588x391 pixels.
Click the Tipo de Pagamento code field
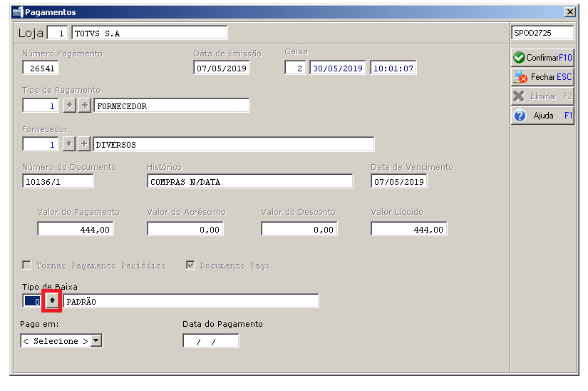coord(41,106)
